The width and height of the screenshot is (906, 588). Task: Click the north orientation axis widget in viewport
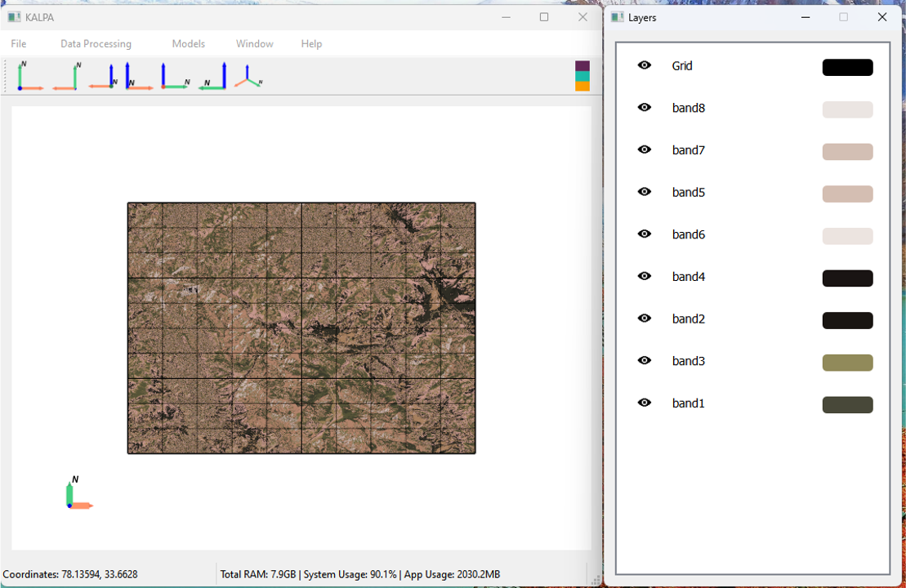(x=78, y=493)
